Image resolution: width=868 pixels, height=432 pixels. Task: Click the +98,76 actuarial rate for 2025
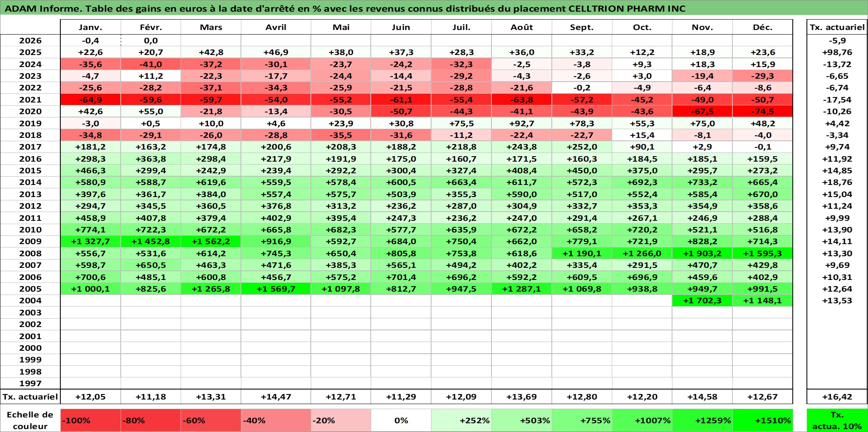coord(837,52)
